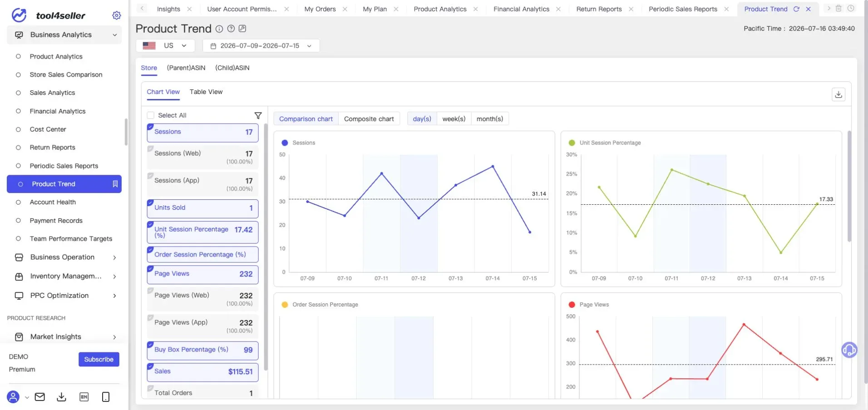Screen dimensions: 868x410
Task: Open the history clock icon in tab bar
Action: point(851,8)
